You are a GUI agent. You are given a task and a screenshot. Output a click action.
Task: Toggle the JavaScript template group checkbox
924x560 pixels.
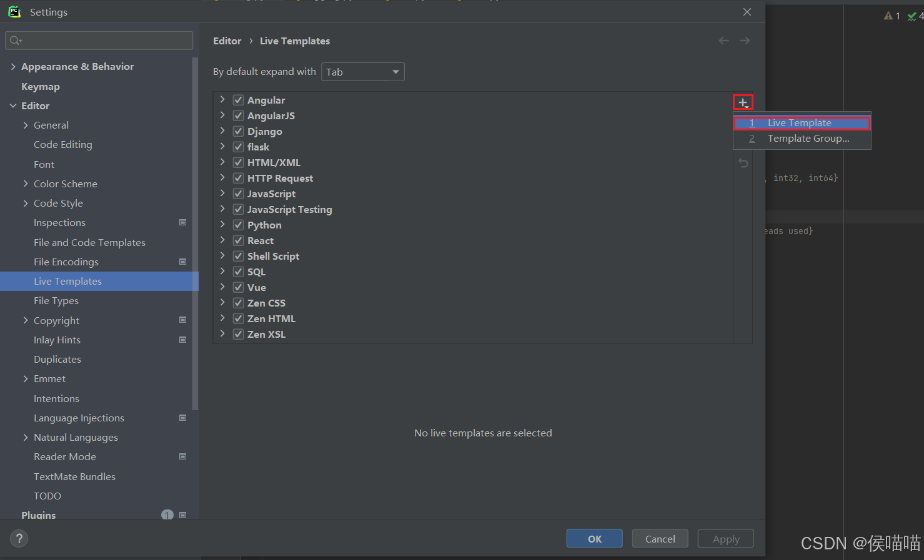[238, 194]
